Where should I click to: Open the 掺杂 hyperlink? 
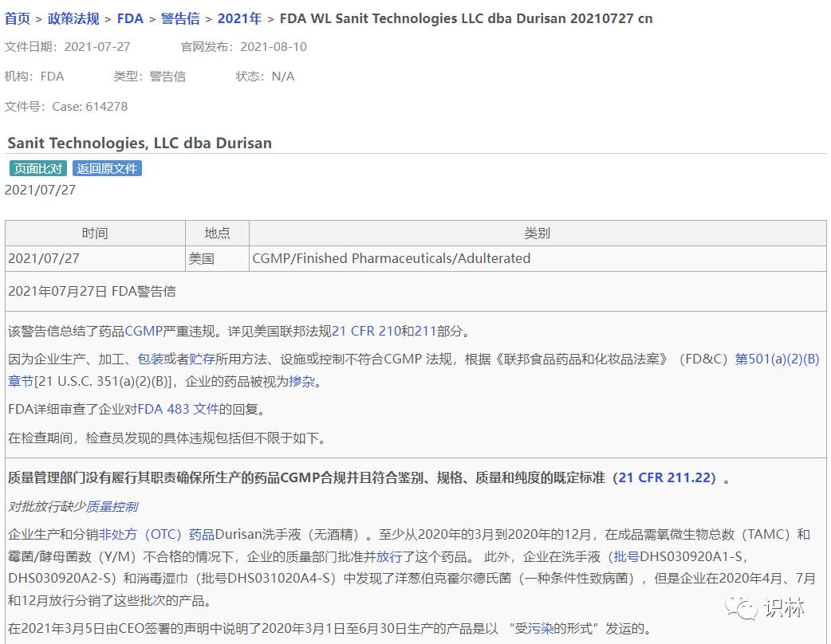(302, 381)
